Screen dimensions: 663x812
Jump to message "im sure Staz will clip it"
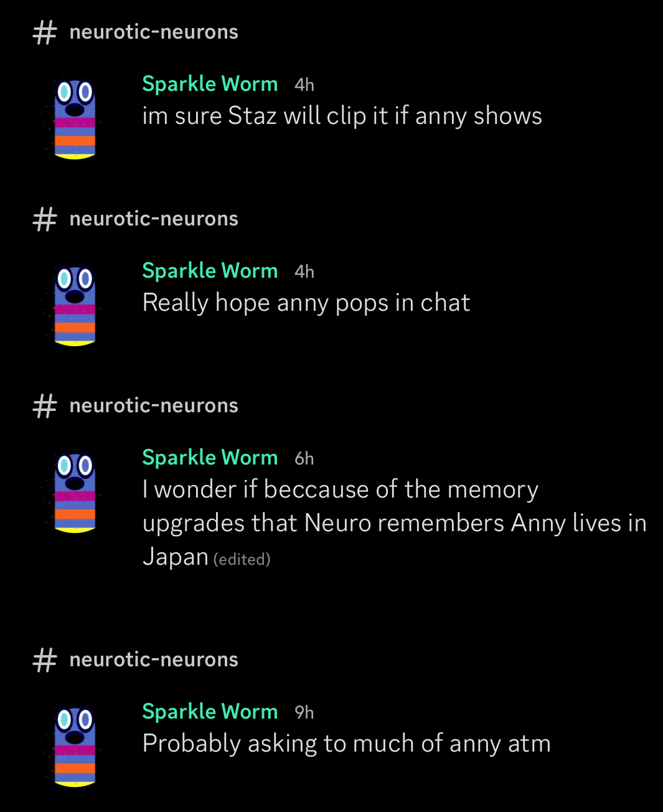(342, 116)
